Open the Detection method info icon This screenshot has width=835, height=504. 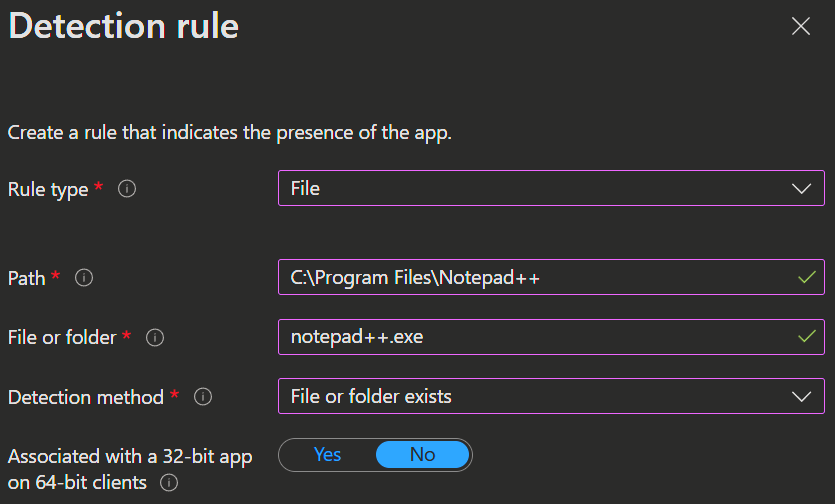[203, 396]
